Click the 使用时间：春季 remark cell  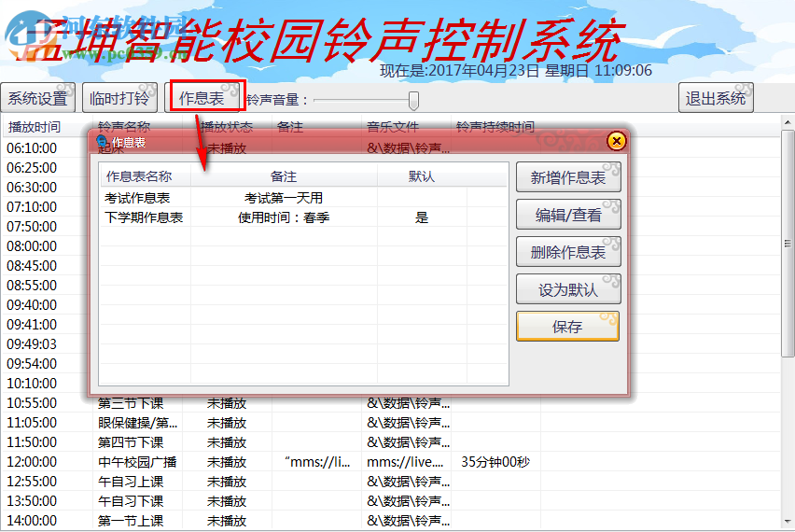[284, 217]
